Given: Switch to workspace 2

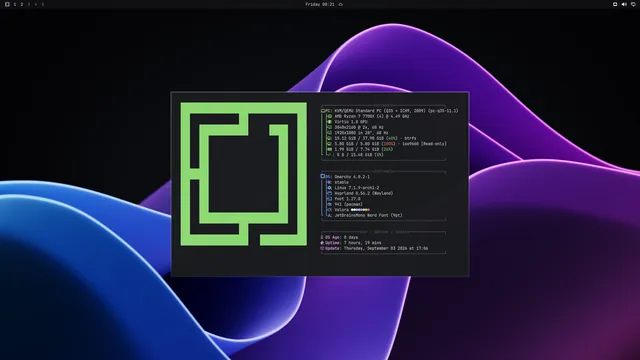Looking at the screenshot, I should pyautogui.click(x=22, y=4).
